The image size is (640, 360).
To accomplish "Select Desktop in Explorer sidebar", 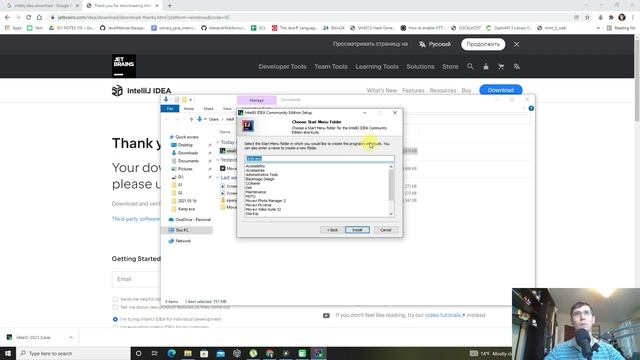I will coord(184,145).
